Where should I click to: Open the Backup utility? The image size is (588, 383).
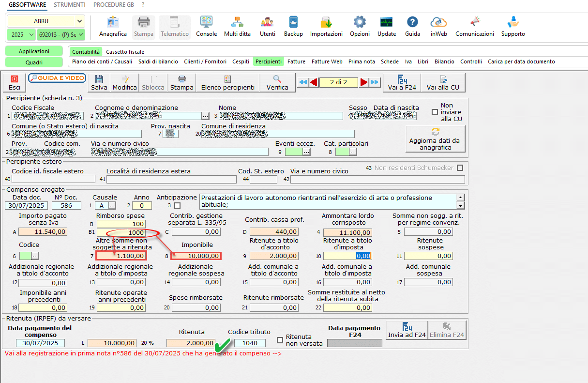tap(293, 27)
